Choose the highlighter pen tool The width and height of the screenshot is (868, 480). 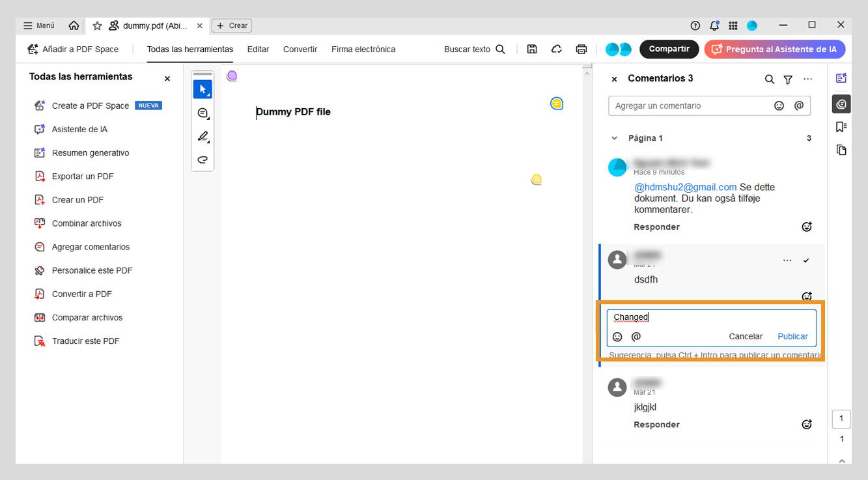(x=203, y=136)
